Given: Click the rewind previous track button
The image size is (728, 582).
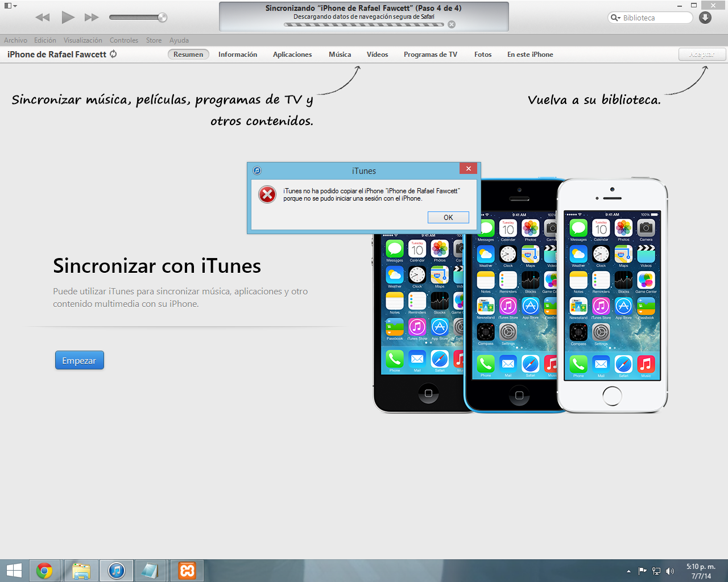Looking at the screenshot, I should tap(43, 18).
